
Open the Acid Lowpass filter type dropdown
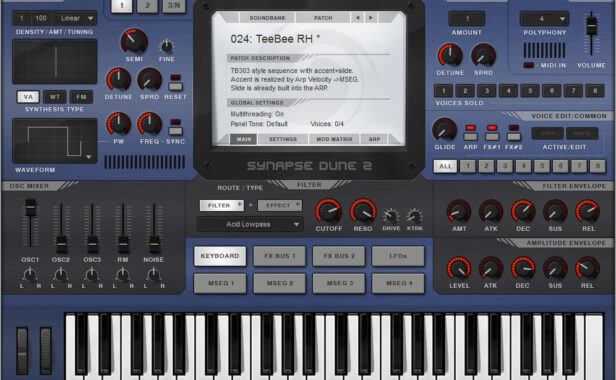(250, 224)
